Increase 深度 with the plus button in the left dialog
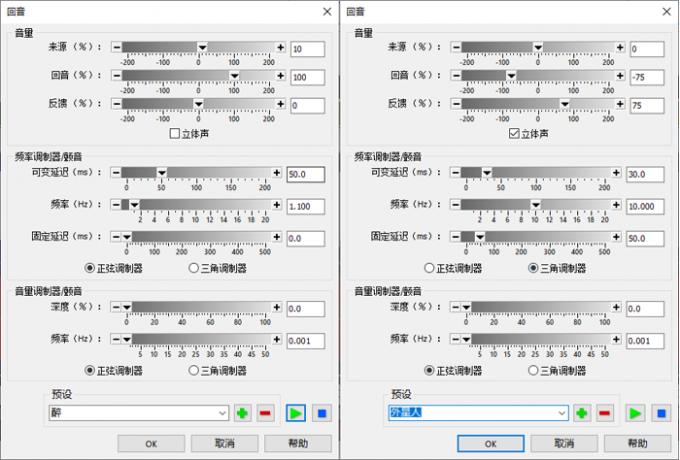Viewport: 680px width, 460px height. tap(277, 307)
